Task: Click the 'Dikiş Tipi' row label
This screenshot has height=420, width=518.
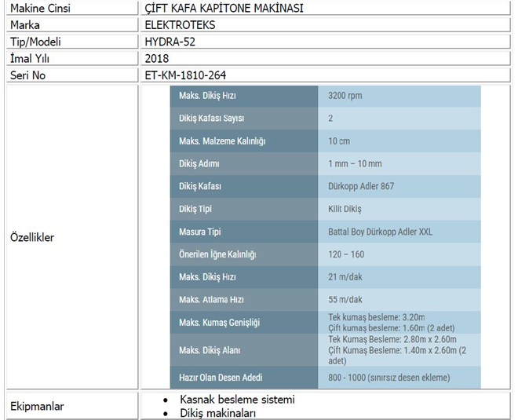Action: coord(195,209)
